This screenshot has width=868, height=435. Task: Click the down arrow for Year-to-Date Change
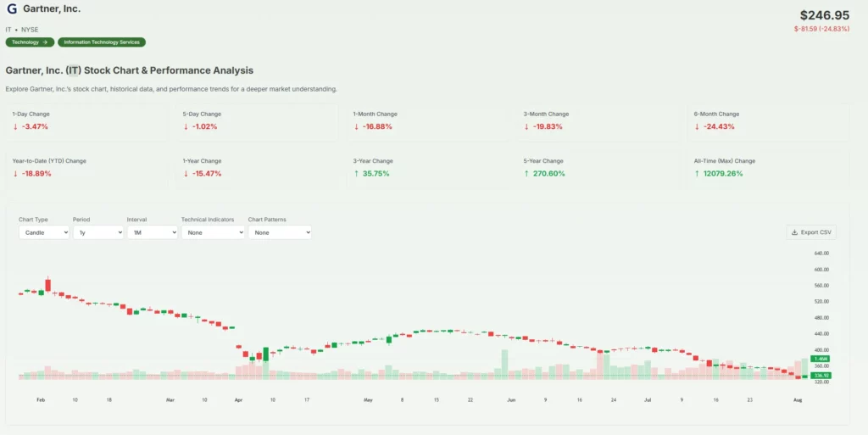[x=15, y=174]
